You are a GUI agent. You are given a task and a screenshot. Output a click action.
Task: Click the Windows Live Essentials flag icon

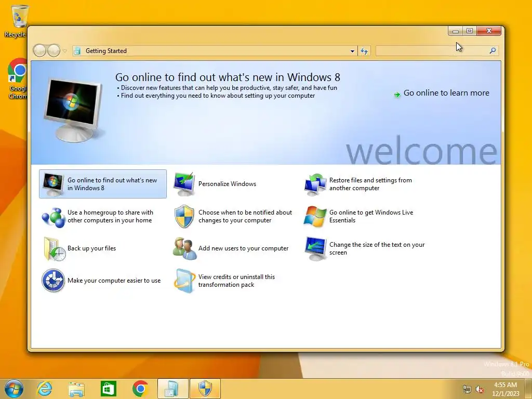click(x=315, y=216)
